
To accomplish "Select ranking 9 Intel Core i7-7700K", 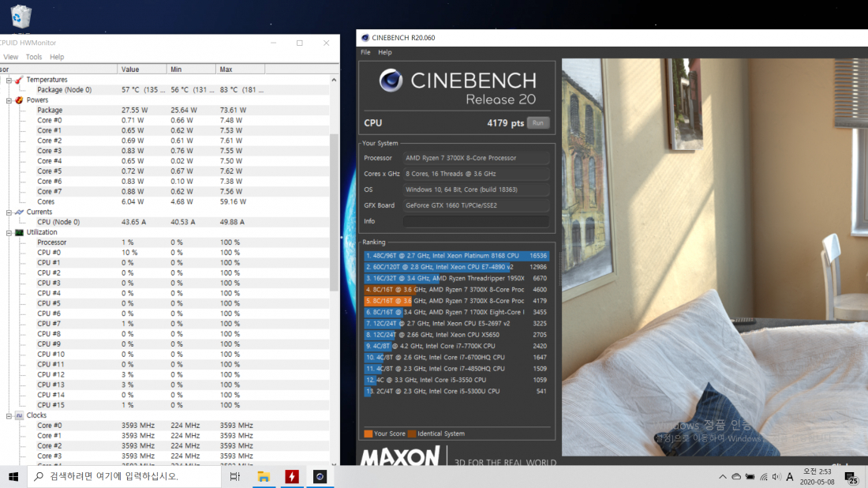I will click(x=456, y=346).
